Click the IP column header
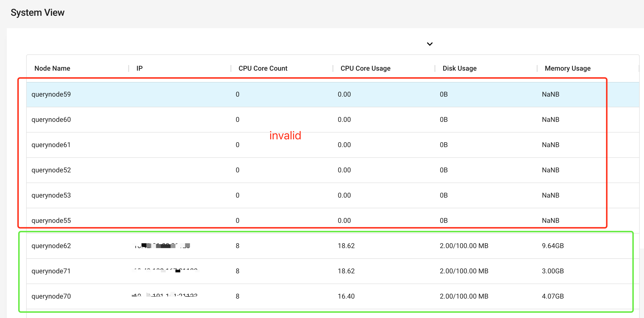 tap(139, 68)
